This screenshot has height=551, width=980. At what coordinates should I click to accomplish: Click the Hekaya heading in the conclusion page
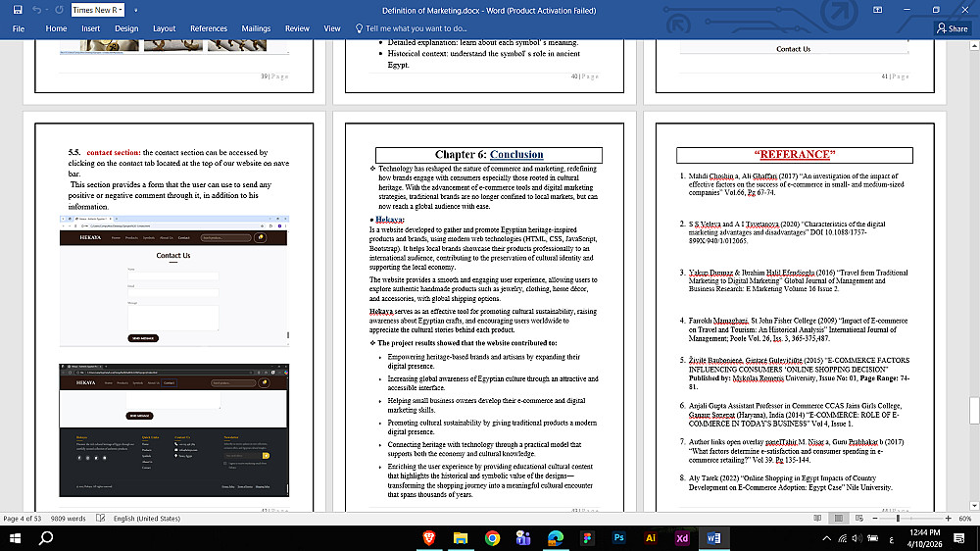(389, 220)
